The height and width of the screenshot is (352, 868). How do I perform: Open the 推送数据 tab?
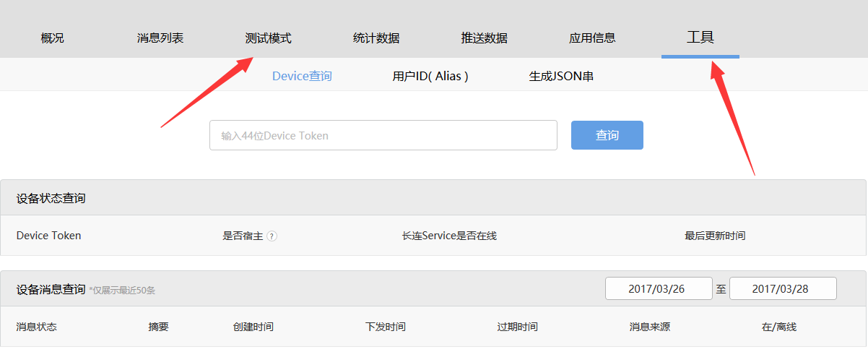484,38
